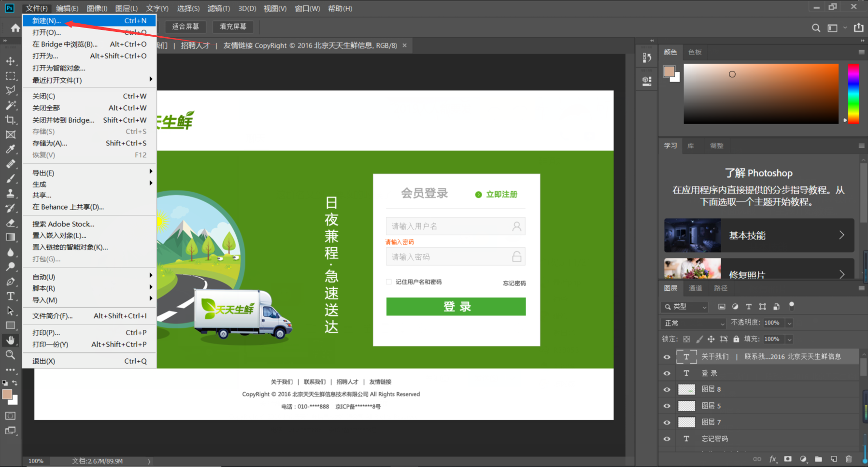Click the add layer mask icon
This screenshot has height=467, width=868.
tap(788, 459)
